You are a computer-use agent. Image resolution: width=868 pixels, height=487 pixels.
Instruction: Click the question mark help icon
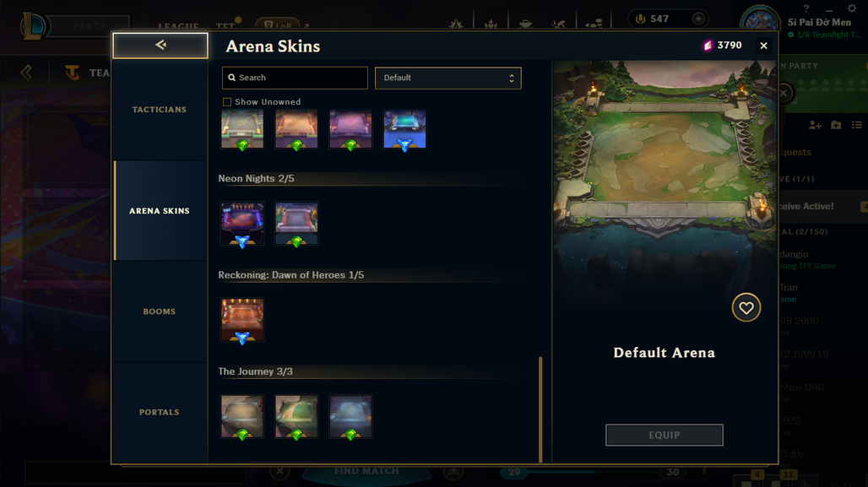click(806, 8)
